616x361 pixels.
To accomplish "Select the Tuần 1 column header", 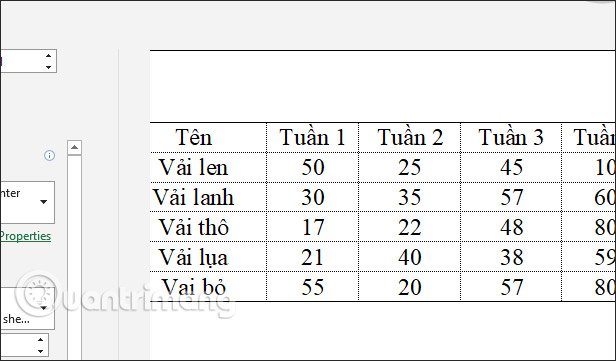I will 312,137.
